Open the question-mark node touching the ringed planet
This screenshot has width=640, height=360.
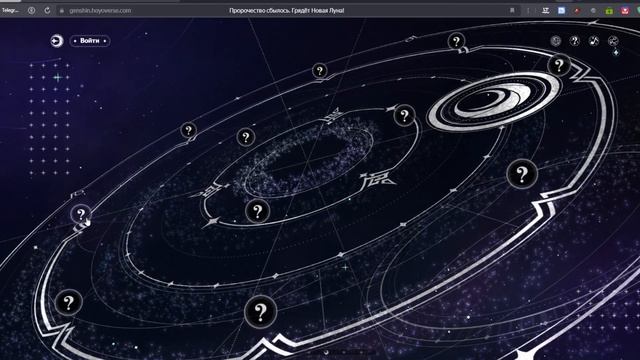(x=559, y=65)
